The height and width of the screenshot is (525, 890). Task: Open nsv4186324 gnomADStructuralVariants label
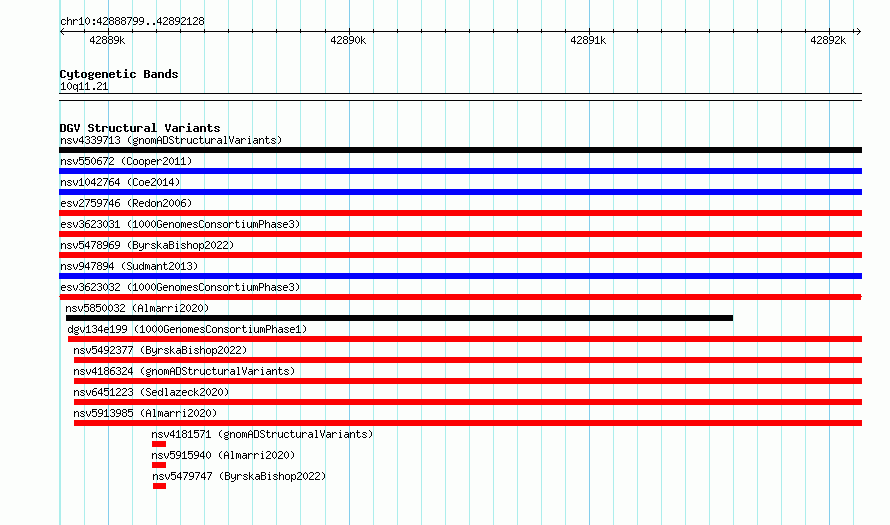click(184, 371)
